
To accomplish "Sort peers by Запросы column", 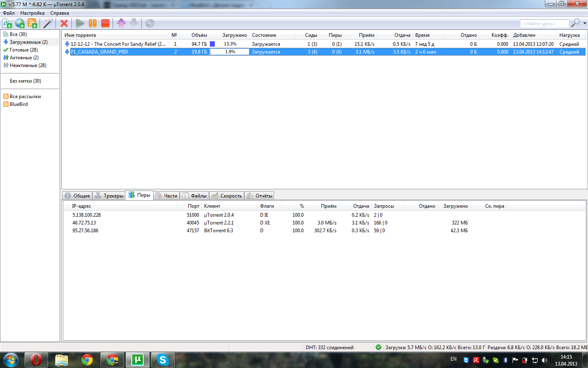I will pos(388,206).
